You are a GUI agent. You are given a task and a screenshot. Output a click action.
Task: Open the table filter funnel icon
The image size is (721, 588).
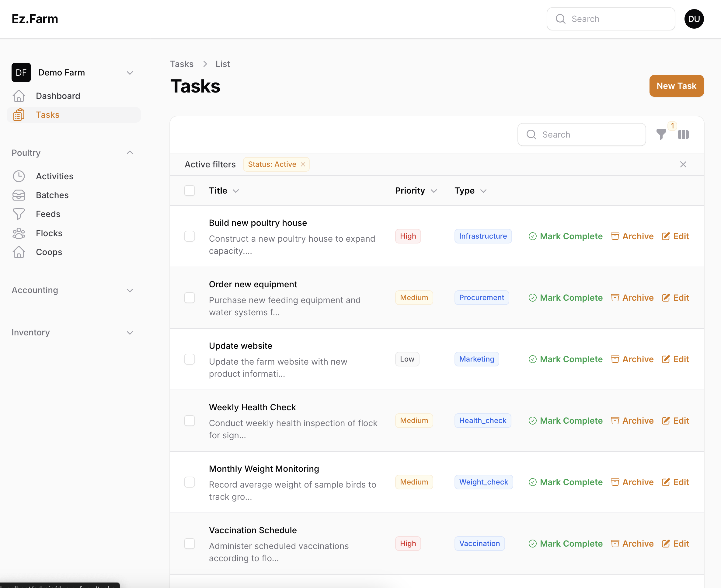[x=661, y=135]
